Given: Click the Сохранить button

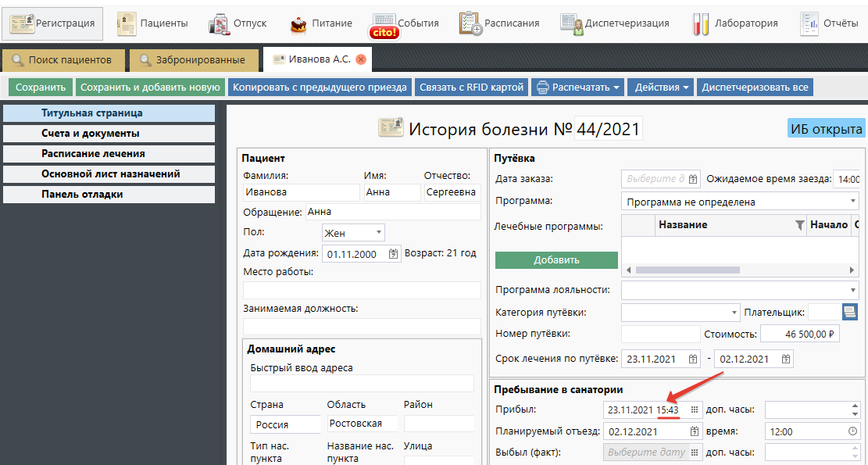Looking at the screenshot, I should 41,88.
